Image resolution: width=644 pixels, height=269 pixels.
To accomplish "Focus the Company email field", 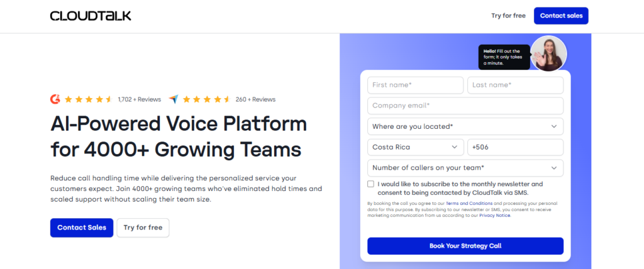I will tap(465, 106).
